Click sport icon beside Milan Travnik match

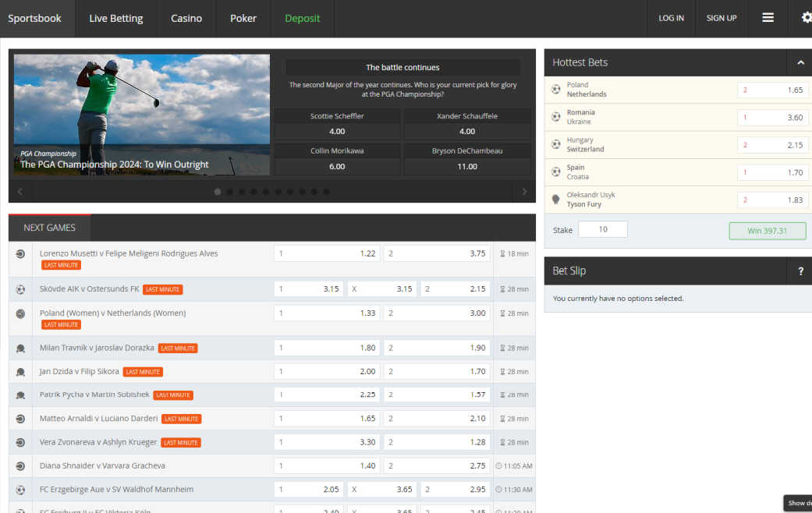pos(20,348)
